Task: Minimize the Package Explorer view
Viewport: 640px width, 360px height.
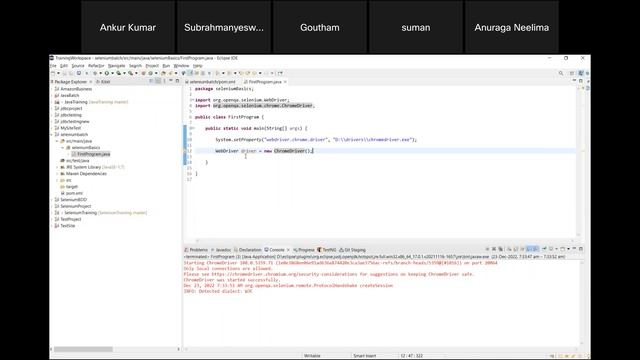Action: (x=171, y=81)
